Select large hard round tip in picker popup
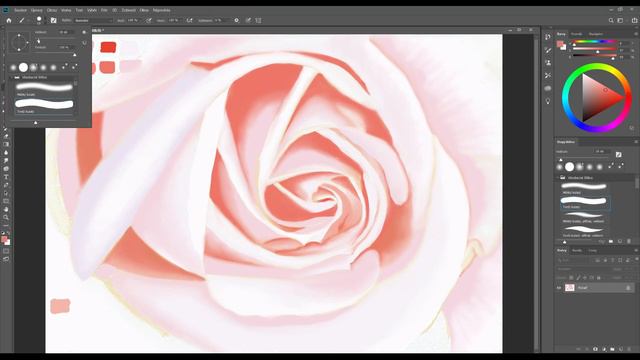 click(23, 67)
